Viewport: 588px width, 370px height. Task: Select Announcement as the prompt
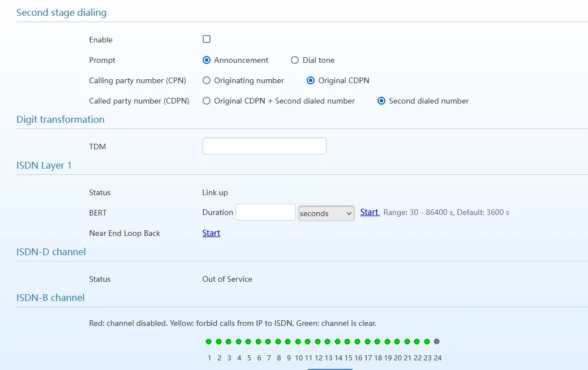coord(206,60)
